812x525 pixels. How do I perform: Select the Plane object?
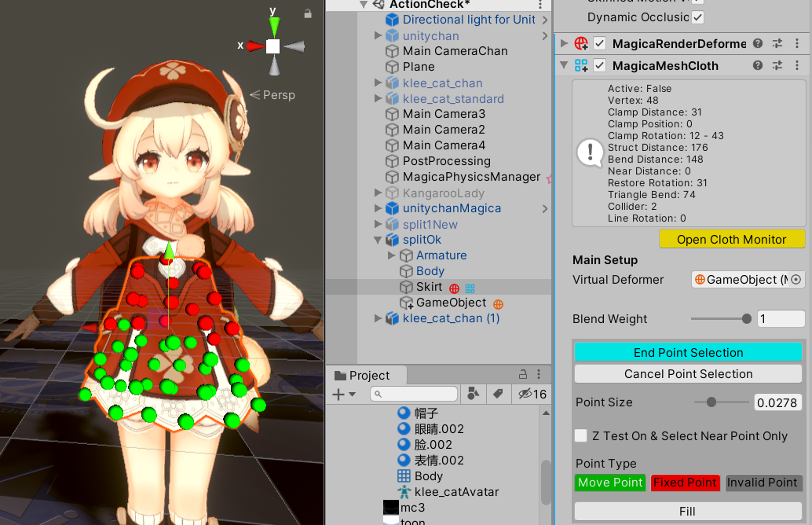tap(419, 67)
